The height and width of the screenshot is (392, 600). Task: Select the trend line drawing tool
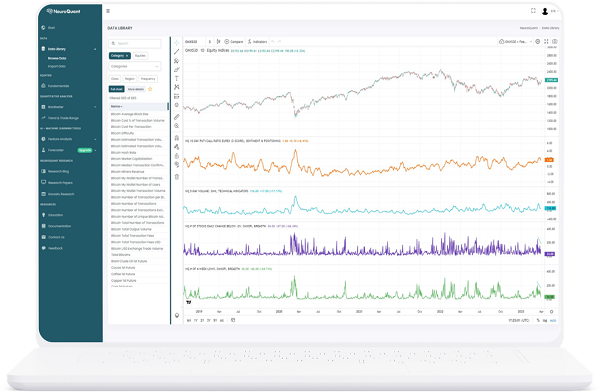pyautogui.click(x=177, y=52)
